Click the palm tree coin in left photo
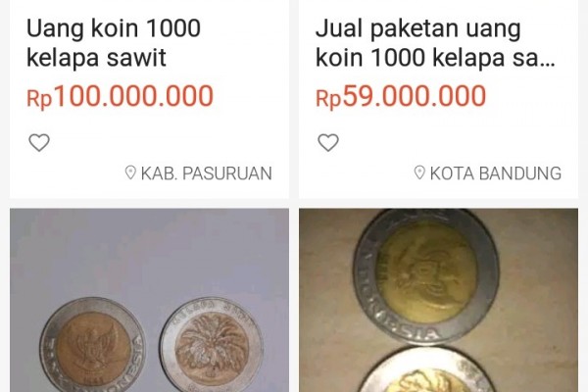Image resolution: width=588 pixels, height=392 pixels. 212,344
